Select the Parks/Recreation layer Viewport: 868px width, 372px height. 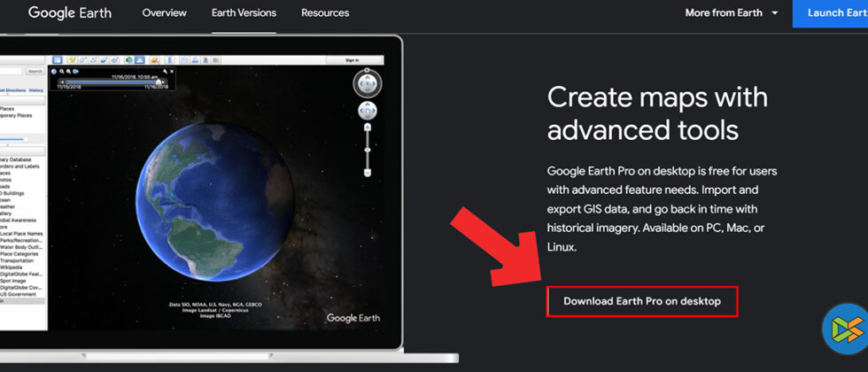click(21, 240)
